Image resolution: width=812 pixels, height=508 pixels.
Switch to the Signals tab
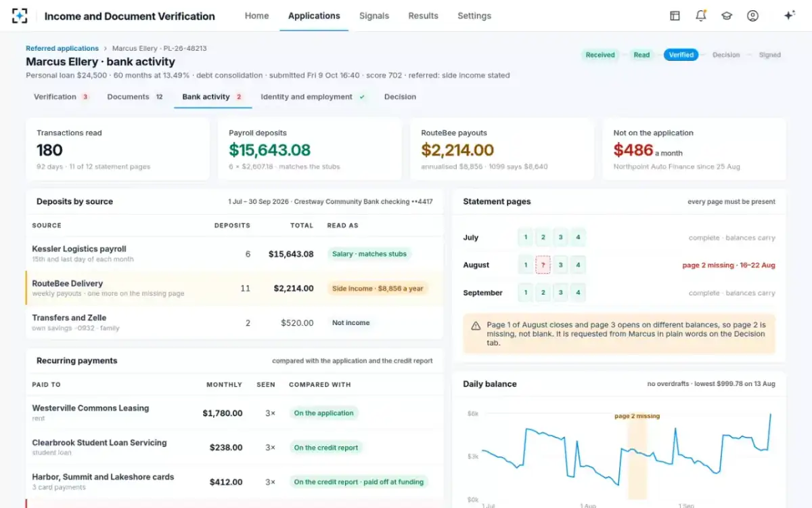pyautogui.click(x=374, y=16)
